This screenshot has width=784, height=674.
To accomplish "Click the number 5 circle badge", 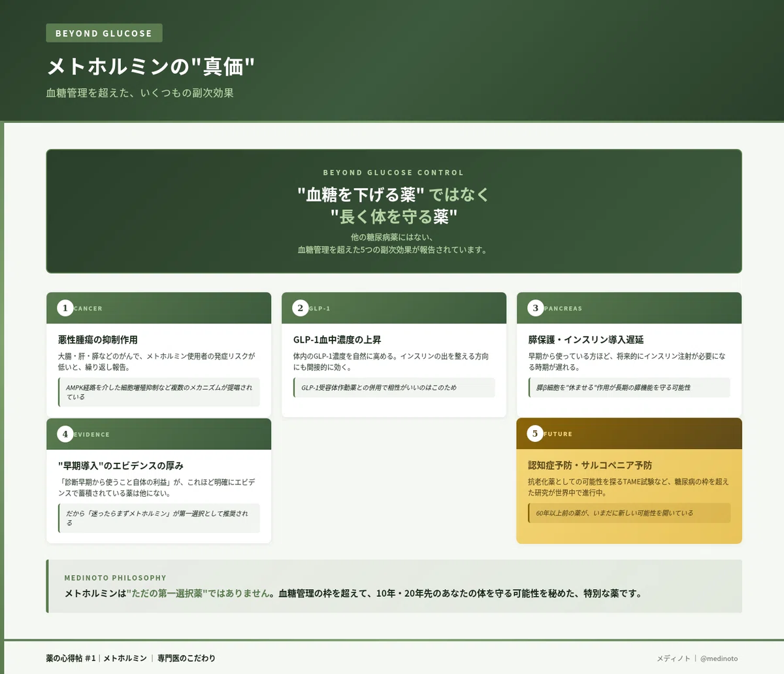I will 535,433.
